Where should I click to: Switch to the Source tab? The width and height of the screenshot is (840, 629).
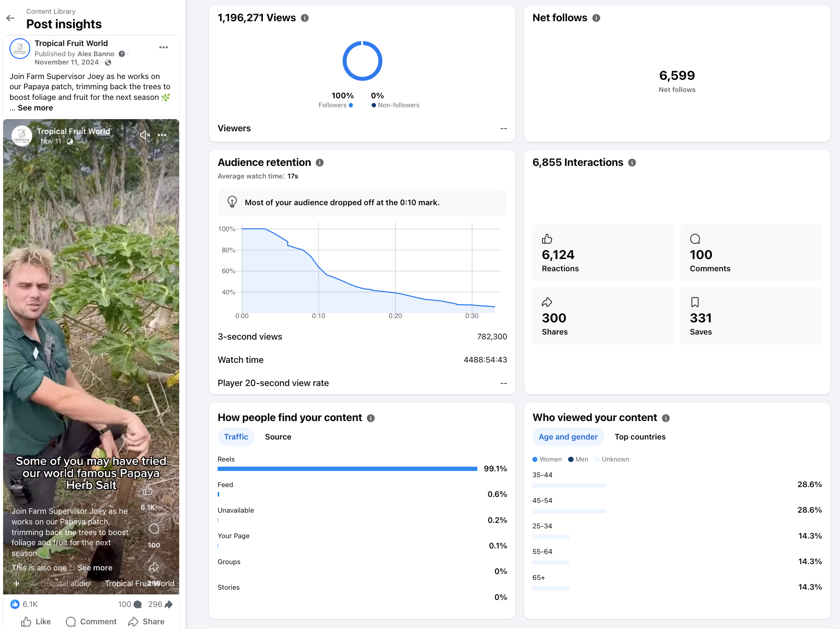(x=278, y=437)
